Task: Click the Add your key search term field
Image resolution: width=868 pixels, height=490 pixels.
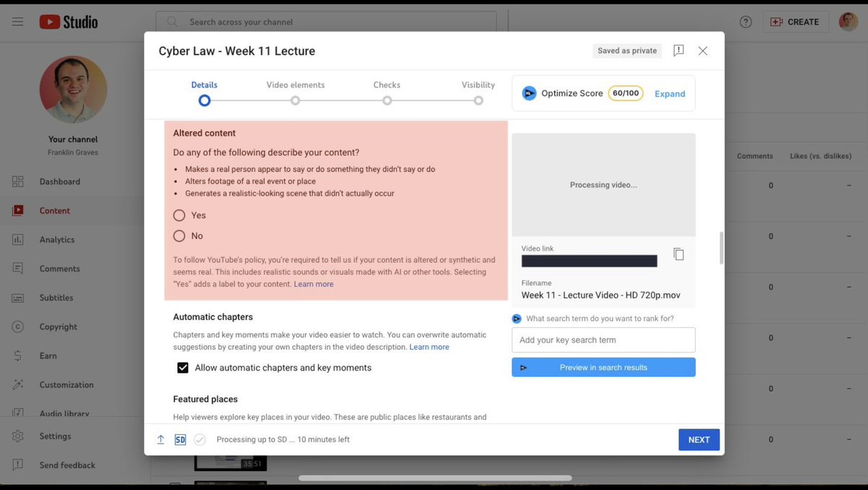Action: click(x=603, y=339)
